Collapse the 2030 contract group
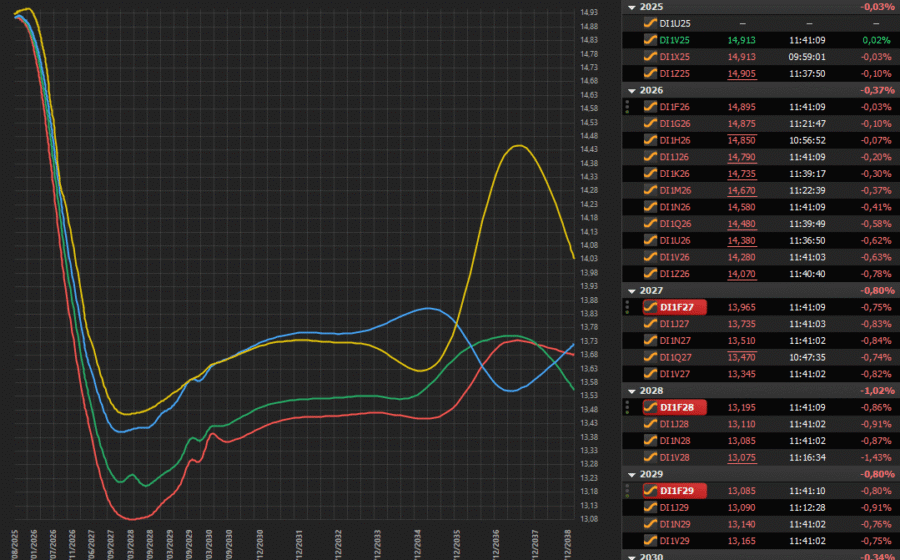The height and width of the screenshot is (560, 900). [632, 557]
